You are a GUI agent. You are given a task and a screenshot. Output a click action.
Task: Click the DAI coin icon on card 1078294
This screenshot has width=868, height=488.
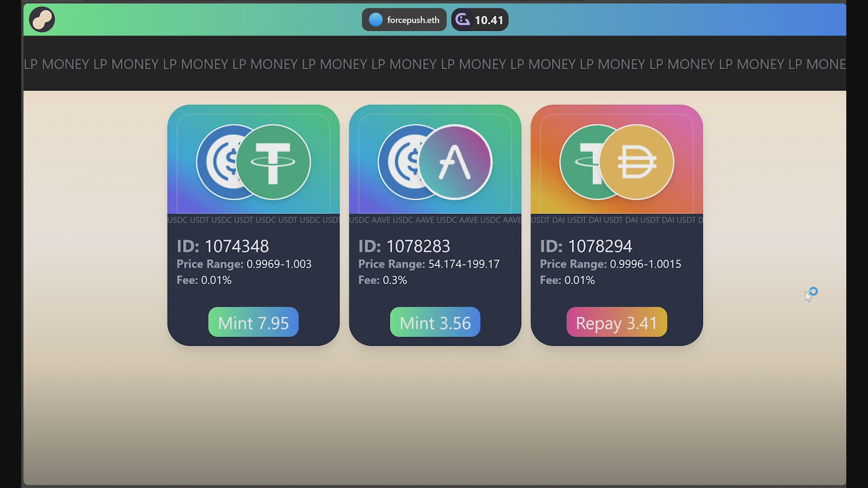pos(637,162)
